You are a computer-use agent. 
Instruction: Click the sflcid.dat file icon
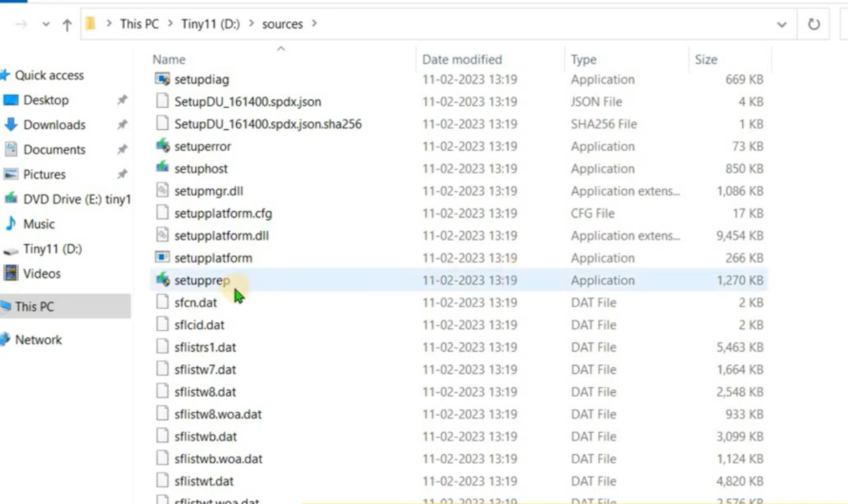pos(162,324)
